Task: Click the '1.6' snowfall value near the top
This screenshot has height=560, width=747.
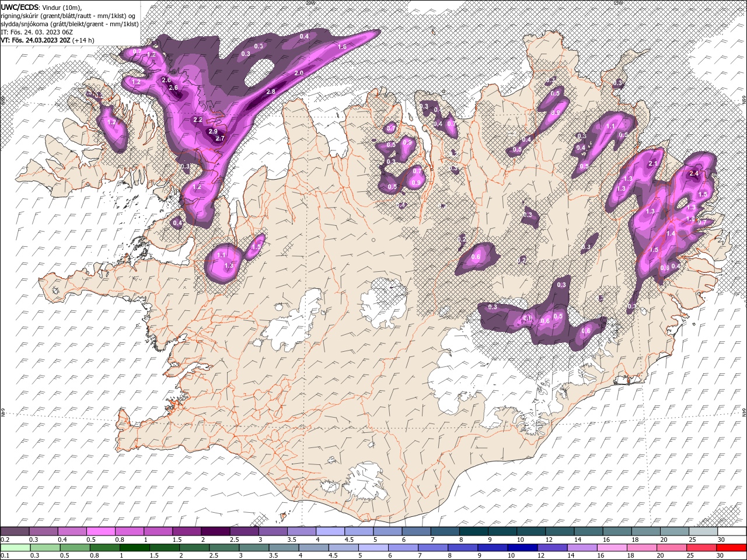Action: pyautogui.click(x=342, y=47)
